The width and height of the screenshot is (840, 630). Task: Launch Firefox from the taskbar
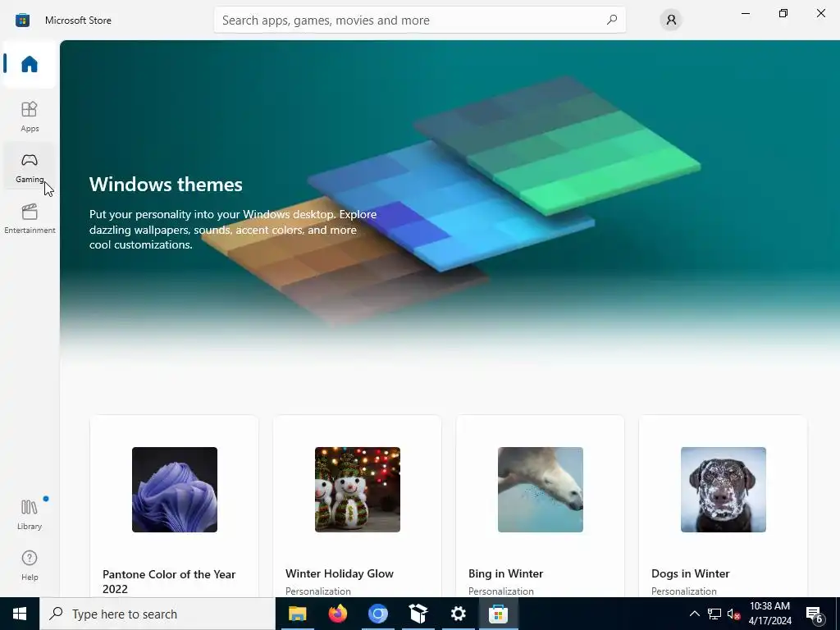click(337, 614)
